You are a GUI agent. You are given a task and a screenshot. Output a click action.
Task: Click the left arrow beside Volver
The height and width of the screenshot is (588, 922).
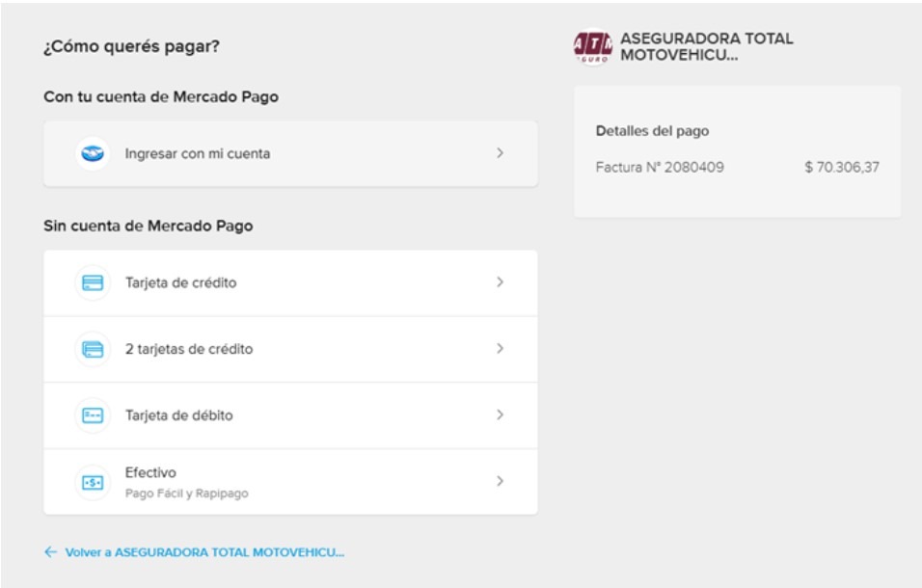click(50, 552)
